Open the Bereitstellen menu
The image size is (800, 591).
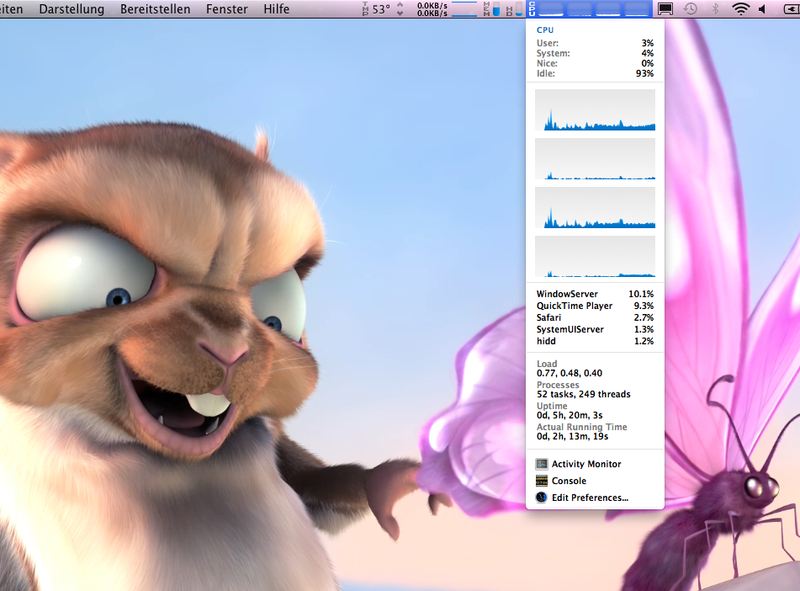click(155, 9)
